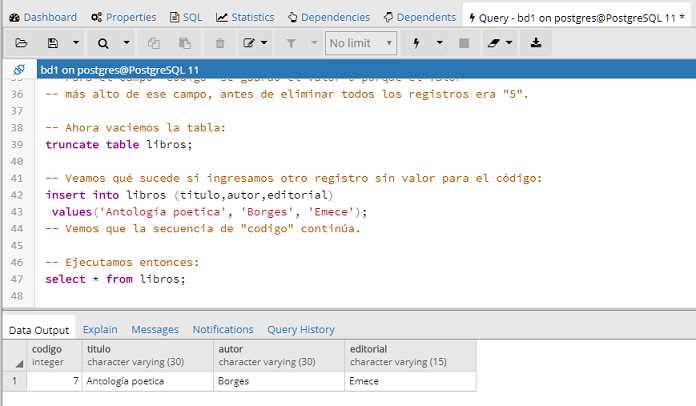Image resolution: width=696 pixels, height=406 pixels.
Task: Select result row number 1
Action: (x=15, y=381)
